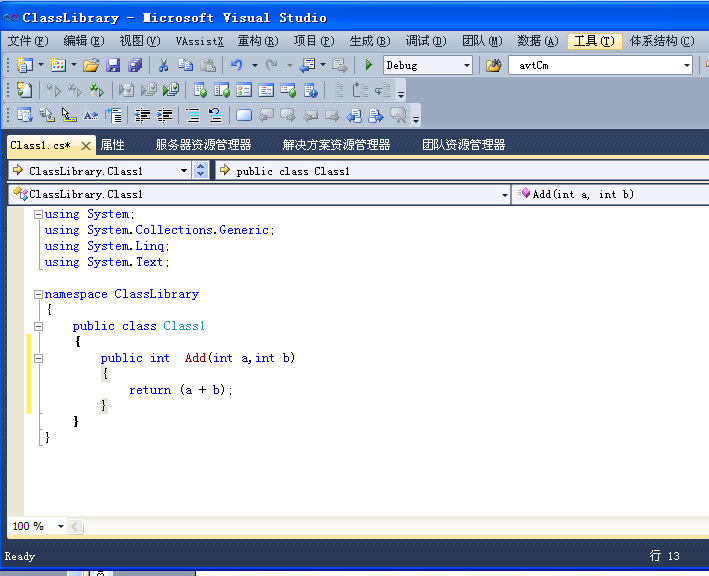Click the New Project toolbar icon
The height and width of the screenshot is (576, 709).
24,66
